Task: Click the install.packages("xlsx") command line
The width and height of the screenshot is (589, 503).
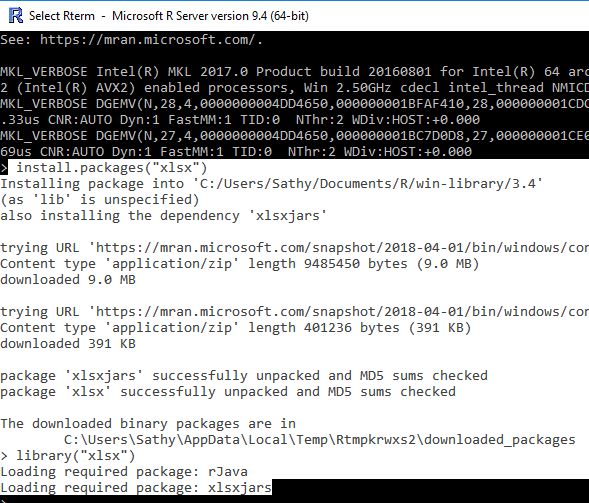Action: [112, 168]
